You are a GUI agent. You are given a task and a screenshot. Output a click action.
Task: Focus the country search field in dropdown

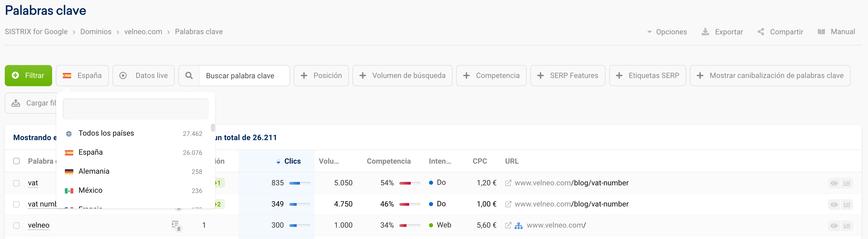coord(135,109)
